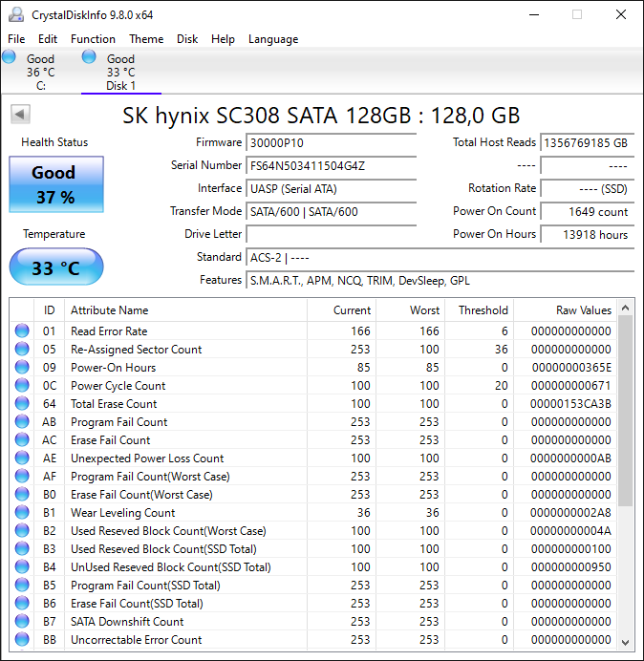Minimize the CrystalDiskInfo window
Viewport: 644px width, 661px height.
(x=534, y=14)
